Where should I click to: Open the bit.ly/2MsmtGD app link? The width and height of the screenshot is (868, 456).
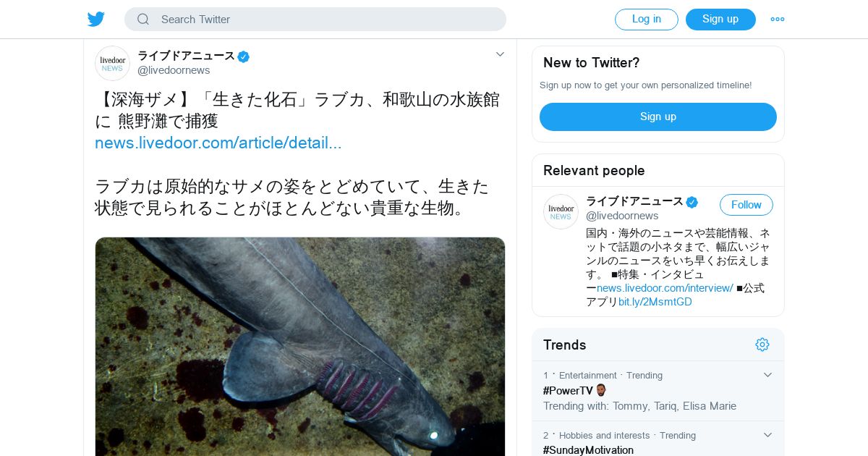[x=655, y=302]
